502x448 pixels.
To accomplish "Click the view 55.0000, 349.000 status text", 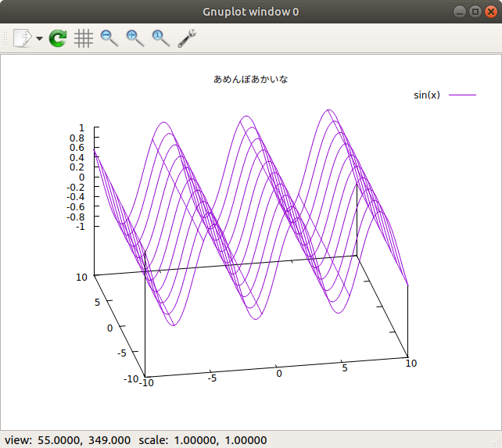I will (67, 440).
